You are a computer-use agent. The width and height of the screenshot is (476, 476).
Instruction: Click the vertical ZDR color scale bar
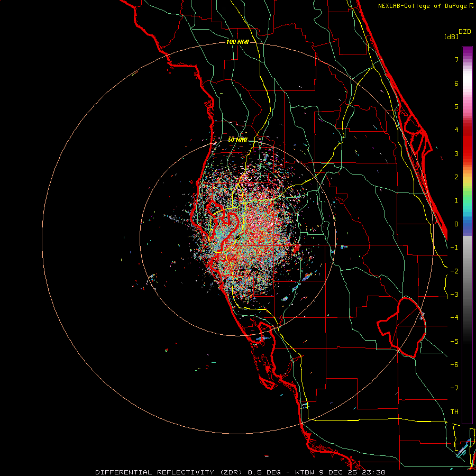(x=467, y=235)
